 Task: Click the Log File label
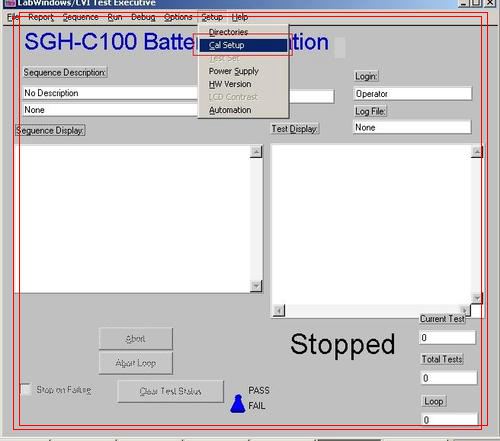tap(370, 111)
